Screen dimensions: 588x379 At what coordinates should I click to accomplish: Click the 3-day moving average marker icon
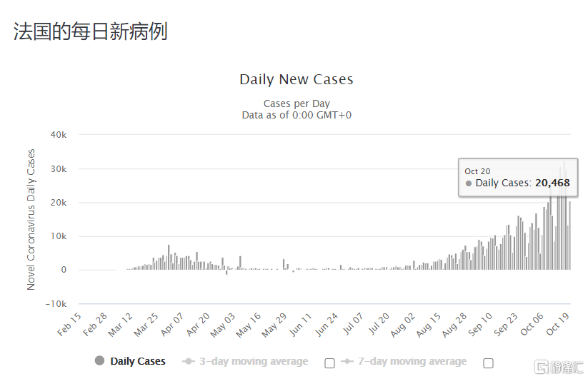tap(188, 361)
